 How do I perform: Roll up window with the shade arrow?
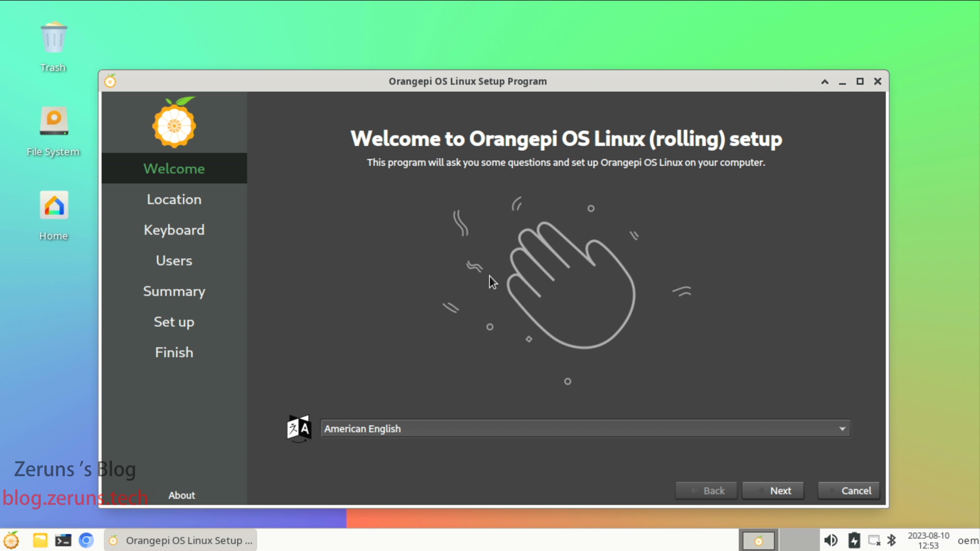(825, 81)
